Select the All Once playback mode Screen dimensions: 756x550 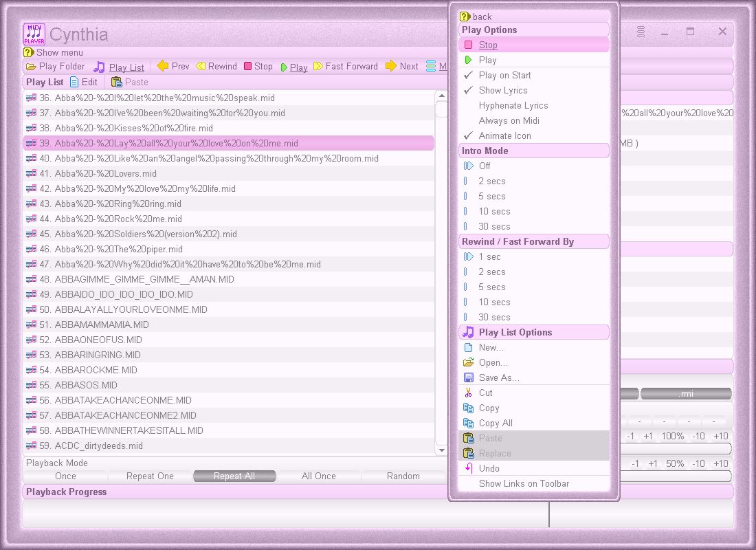point(319,476)
